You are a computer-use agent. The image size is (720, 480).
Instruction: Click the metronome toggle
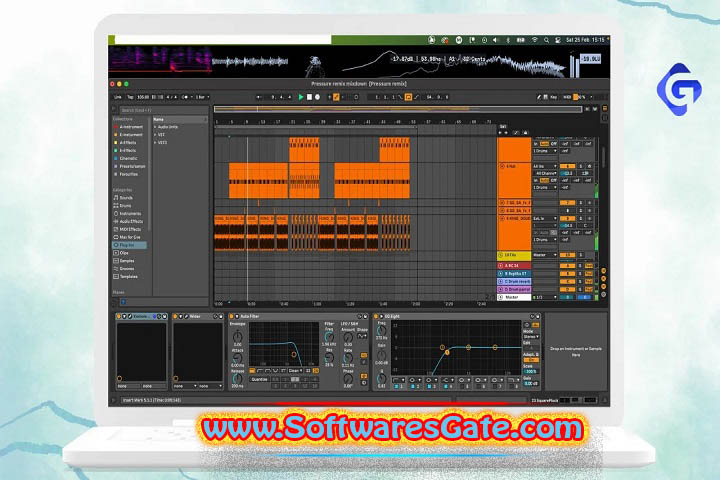click(185, 97)
